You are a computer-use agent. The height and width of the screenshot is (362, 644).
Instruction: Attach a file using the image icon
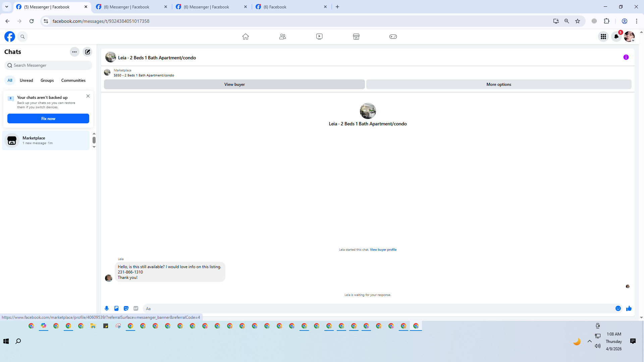[x=116, y=308]
